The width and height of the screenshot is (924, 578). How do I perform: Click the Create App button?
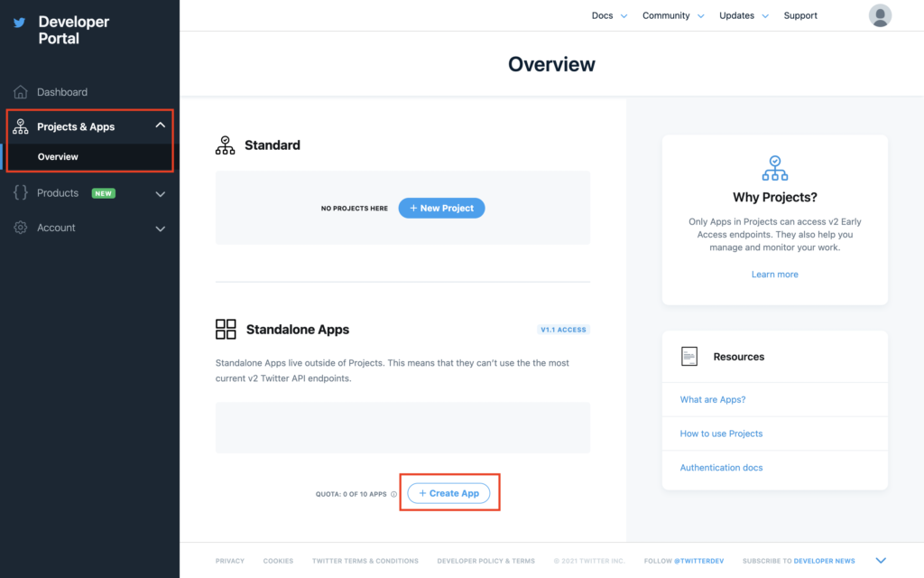(448, 493)
